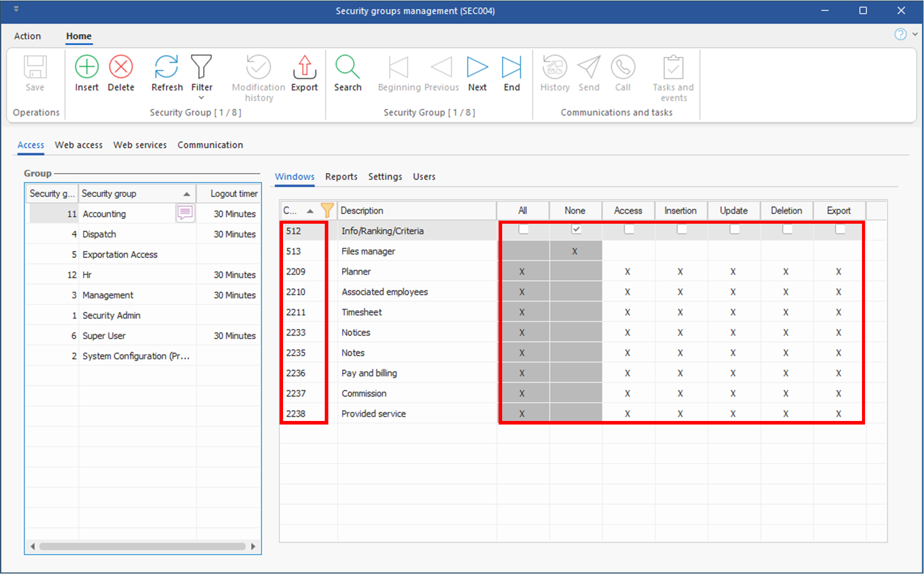This screenshot has width=924, height=574.
Task: Click the help question mark icon
Action: [x=900, y=35]
